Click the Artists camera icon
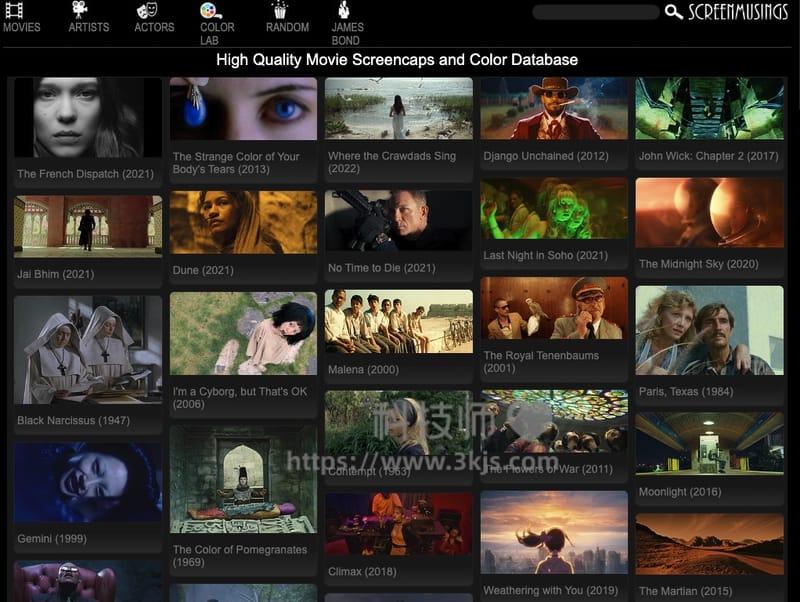The image size is (800, 602). (80, 9)
